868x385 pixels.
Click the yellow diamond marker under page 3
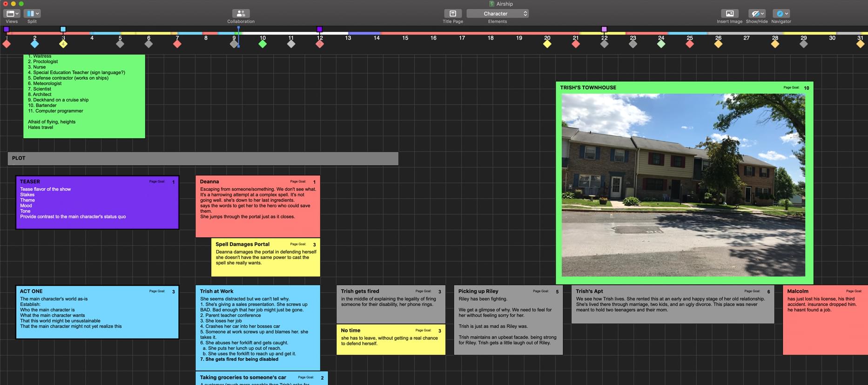coord(63,44)
